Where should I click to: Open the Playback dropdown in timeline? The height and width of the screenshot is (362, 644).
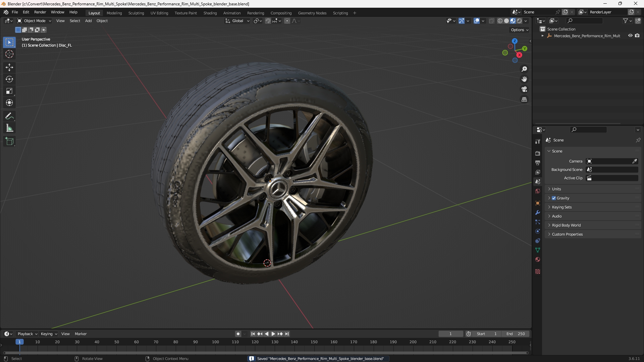point(27,334)
